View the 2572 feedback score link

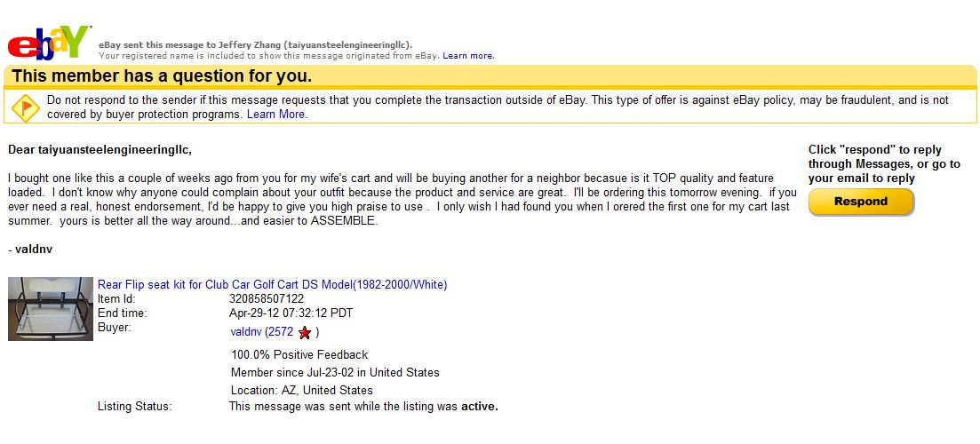point(281,332)
